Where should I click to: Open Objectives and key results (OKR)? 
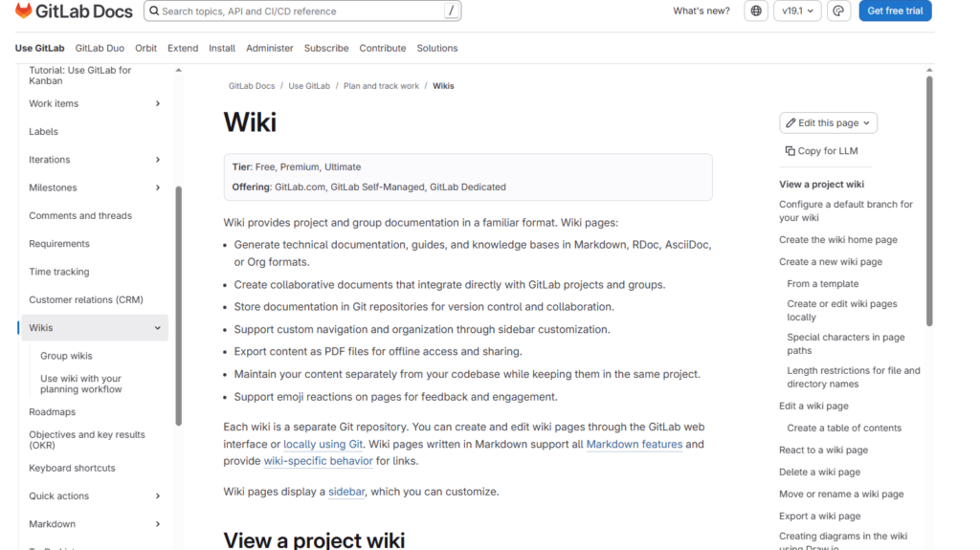tap(87, 440)
